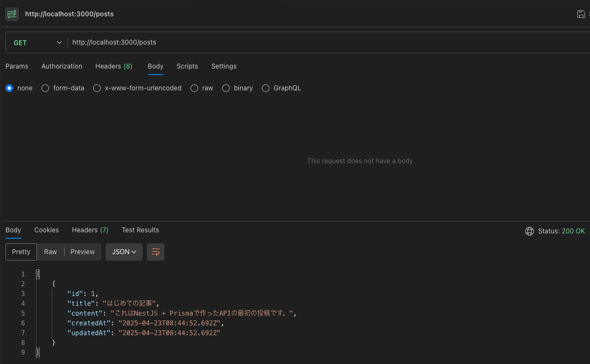Select the Pretty response view
Image resolution: width=590 pixels, height=364 pixels.
pyautogui.click(x=21, y=252)
